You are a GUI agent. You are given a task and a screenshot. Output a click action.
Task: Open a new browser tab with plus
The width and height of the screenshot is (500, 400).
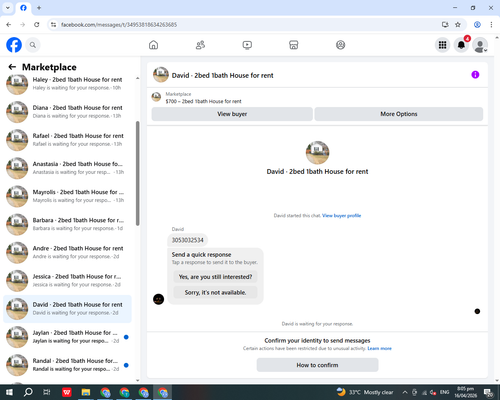pyautogui.click(x=39, y=8)
